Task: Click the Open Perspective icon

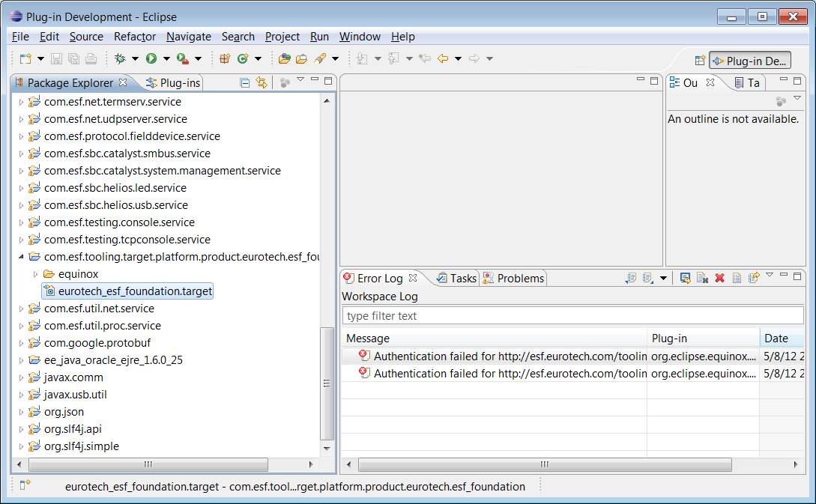Action: point(700,61)
